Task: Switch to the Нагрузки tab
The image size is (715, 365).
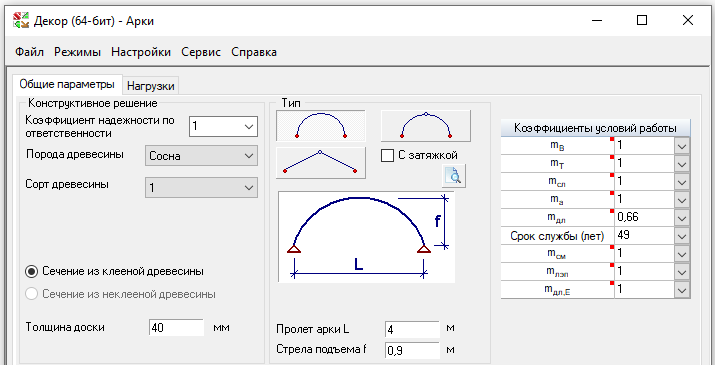Action: pyautogui.click(x=150, y=86)
